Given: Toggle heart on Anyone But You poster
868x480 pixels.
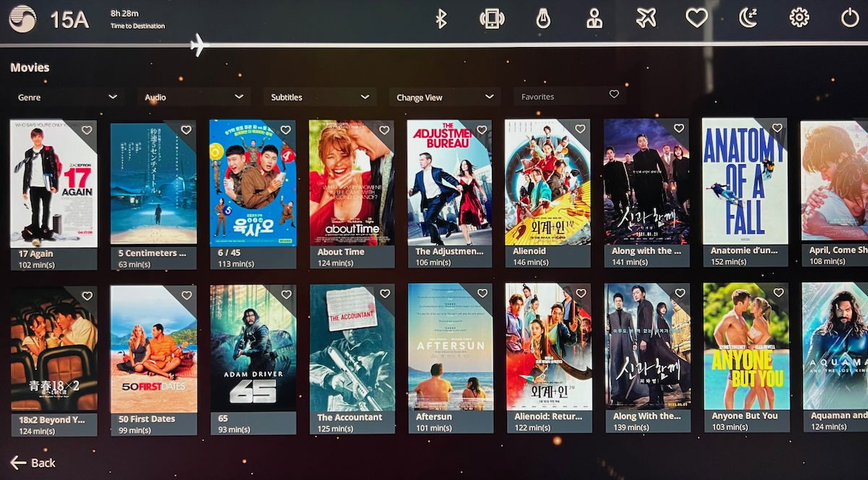Looking at the screenshot, I should (x=778, y=292).
